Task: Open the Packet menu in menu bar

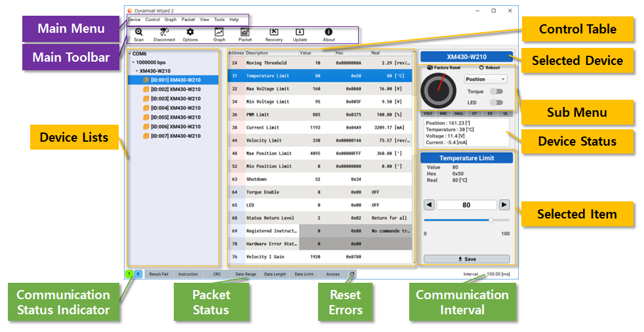Action: (188, 20)
